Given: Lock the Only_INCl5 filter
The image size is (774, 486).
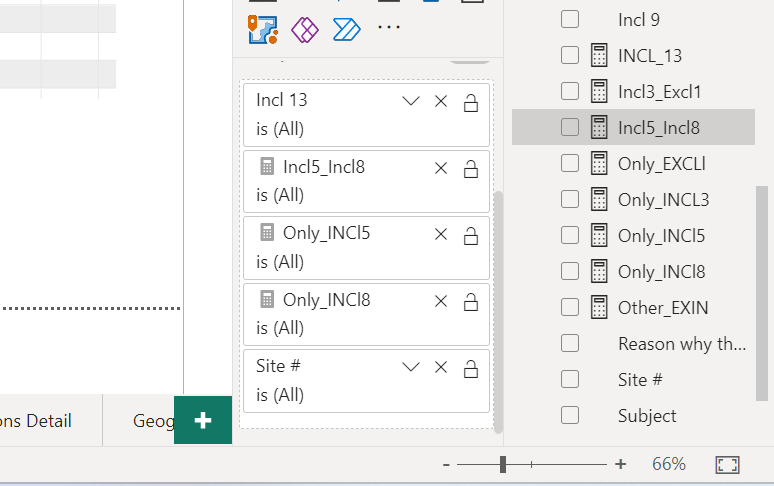Looking at the screenshot, I should (x=471, y=235).
